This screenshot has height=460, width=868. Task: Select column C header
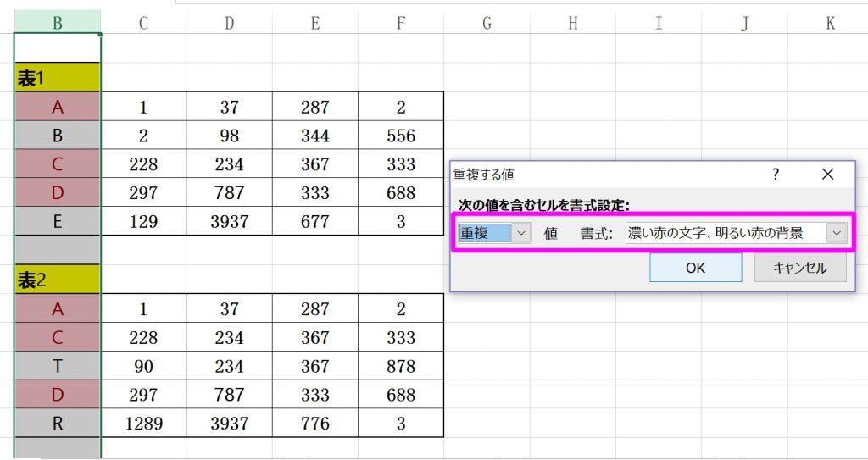(143, 23)
